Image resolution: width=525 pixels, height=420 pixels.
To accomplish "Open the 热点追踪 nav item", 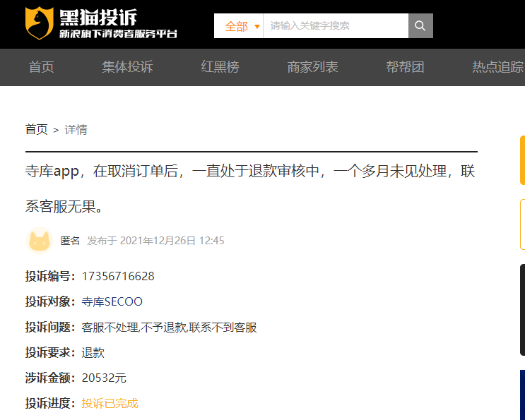I will coord(498,67).
